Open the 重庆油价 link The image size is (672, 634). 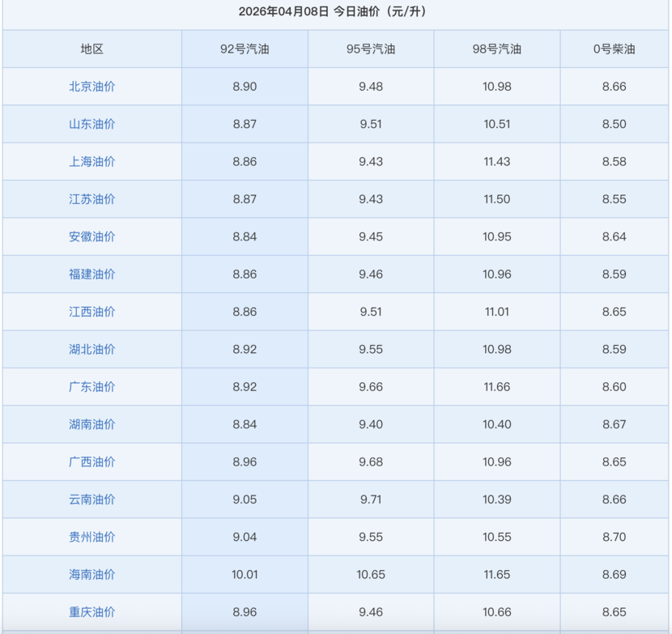click(92, 612)
